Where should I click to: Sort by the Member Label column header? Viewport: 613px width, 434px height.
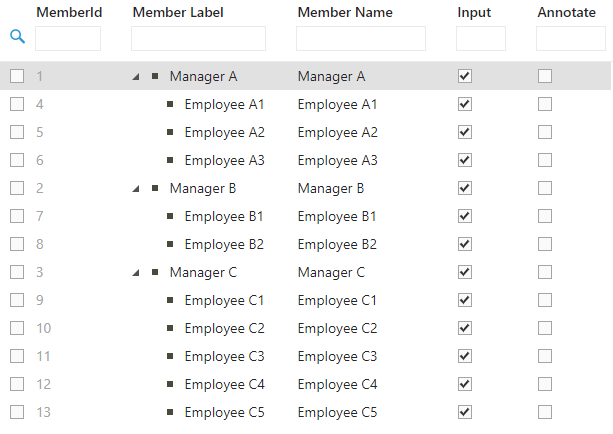click(178, 13)
